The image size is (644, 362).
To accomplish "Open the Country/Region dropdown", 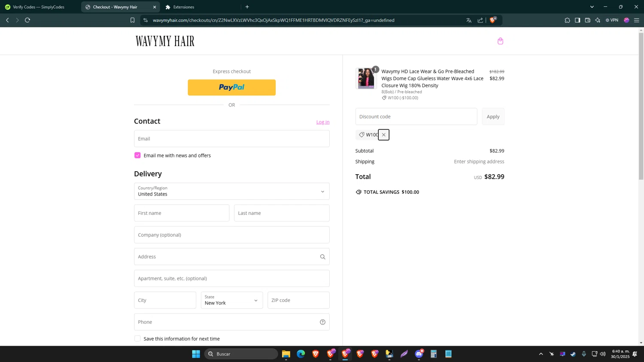I will (x=231, y=191).
